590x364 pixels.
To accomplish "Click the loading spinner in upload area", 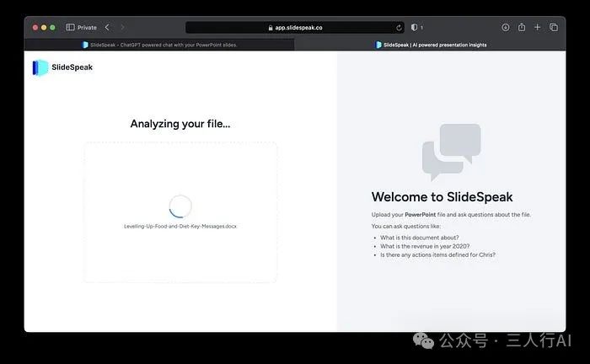I will pyautogui.click(x=180, y=206).
